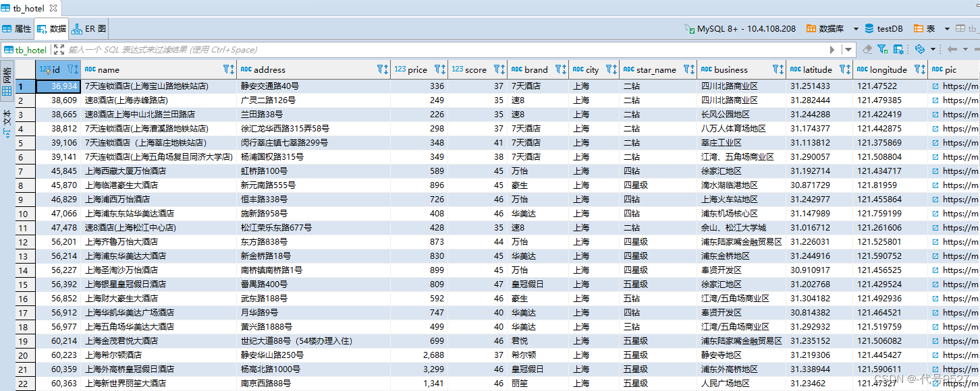Click the back navigation arrow
This screenshot has height=391, width=980.
pos(952,49)
